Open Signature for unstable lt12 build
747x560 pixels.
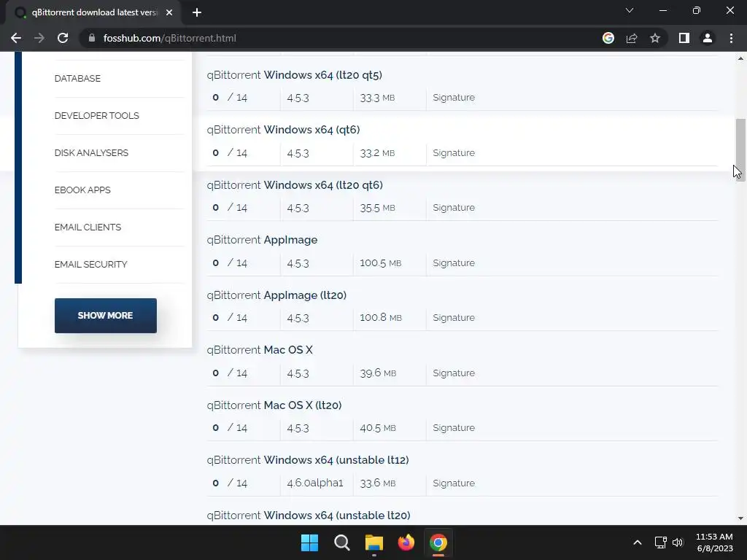click(x=454, y=483)
